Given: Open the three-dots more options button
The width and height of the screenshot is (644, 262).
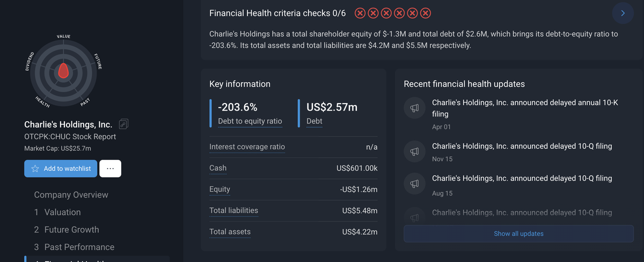Looking at the screenshot, I should click(x=110, y=169).
